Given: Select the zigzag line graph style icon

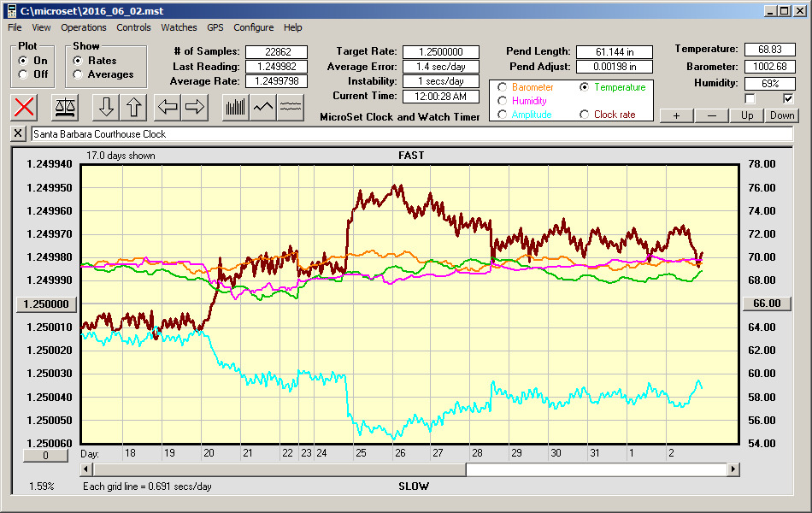Looking at the screenshot, I should 263,107.
